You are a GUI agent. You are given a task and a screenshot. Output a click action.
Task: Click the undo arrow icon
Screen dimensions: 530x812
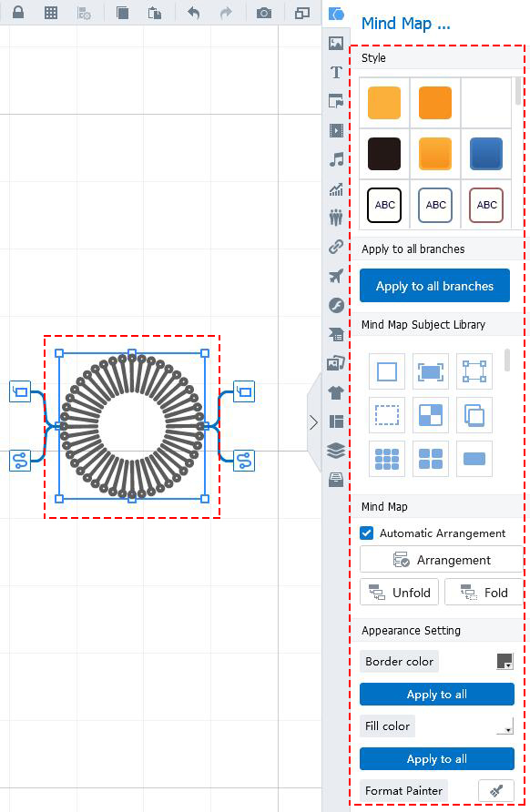tap(193, 13)
